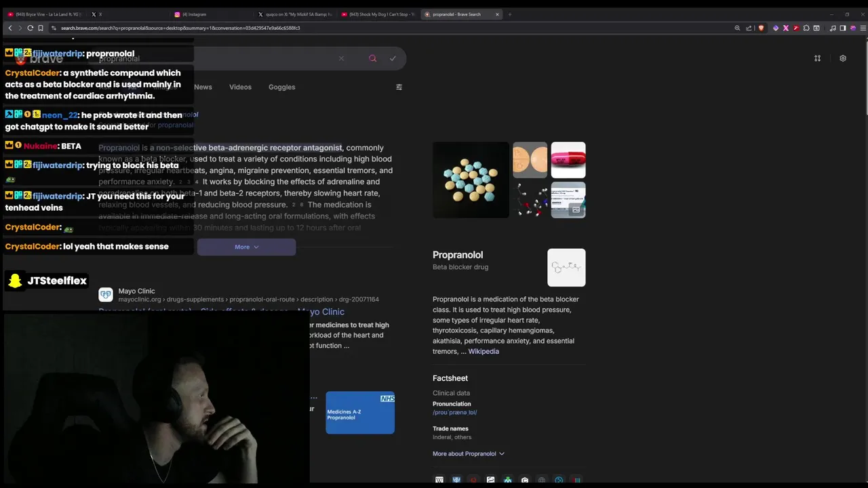Click the red extension icon in toolbar
This screenshot has height=488, width=868.
pos(796,28)
